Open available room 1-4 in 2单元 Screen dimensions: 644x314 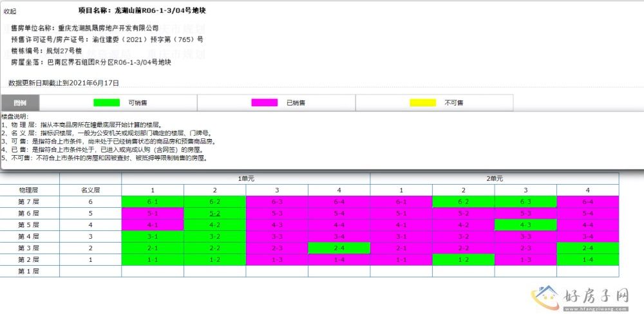[588, 259]
